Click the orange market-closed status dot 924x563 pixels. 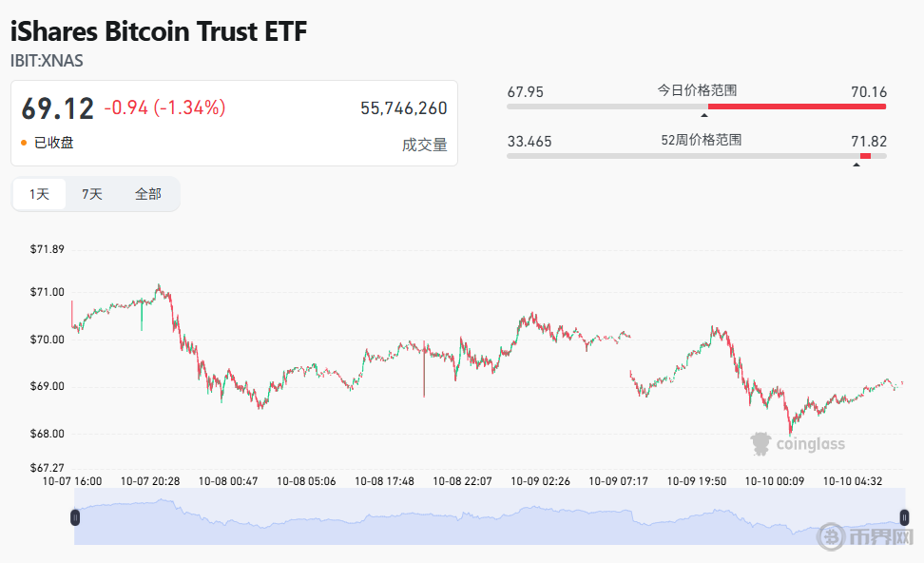[x=25, y=143]
